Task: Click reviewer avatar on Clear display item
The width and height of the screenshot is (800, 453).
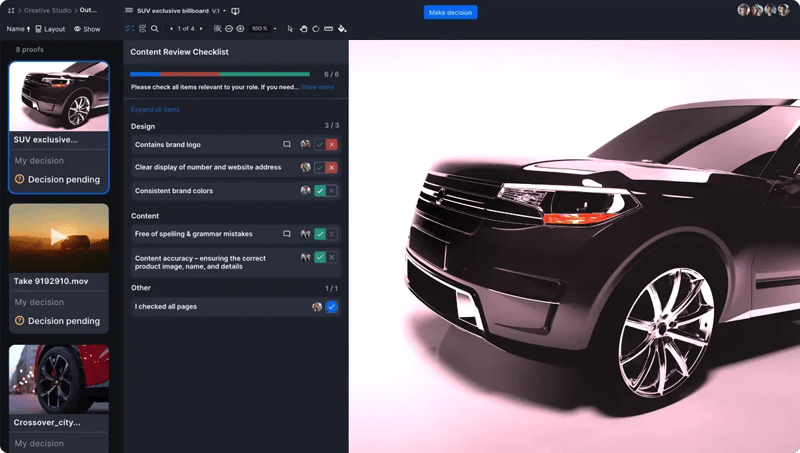Action: pyautogui.click(x=306, y=167)
